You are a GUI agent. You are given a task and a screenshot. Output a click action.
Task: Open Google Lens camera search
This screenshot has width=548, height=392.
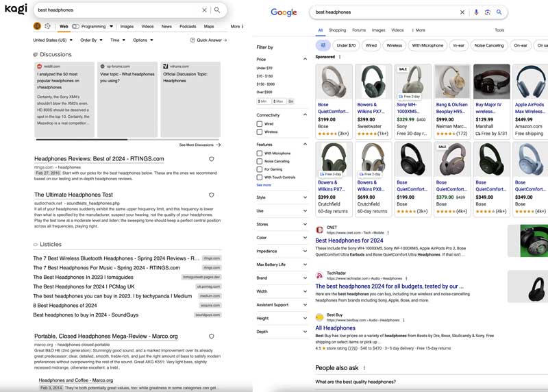click(x=488, y=12)
